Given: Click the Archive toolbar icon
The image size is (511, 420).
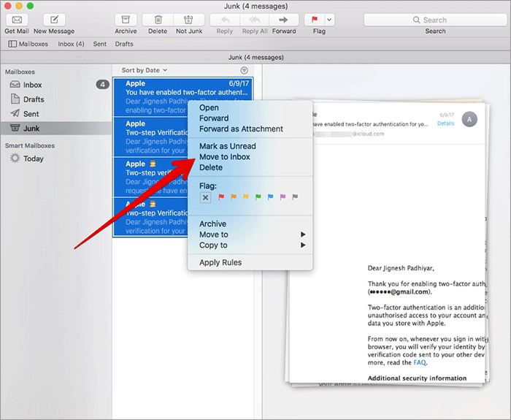Looking at the screenshot, I should coord(126,20).
